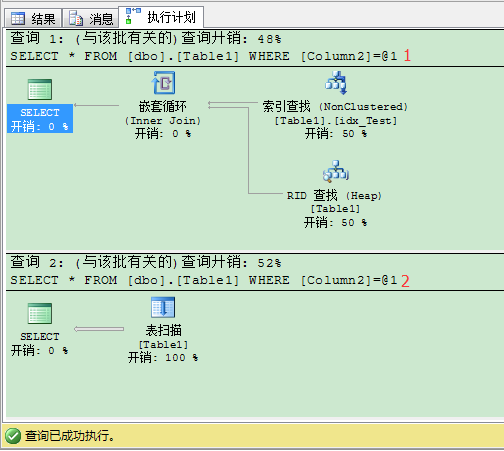Click query 2 SELECT * FROM statement text

(204, 280)
